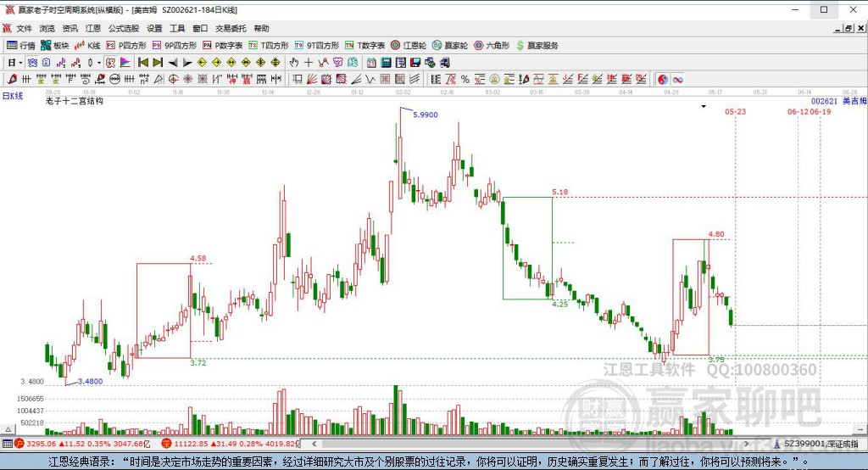Click the 老子十二宫结构 label

[75, 101]
